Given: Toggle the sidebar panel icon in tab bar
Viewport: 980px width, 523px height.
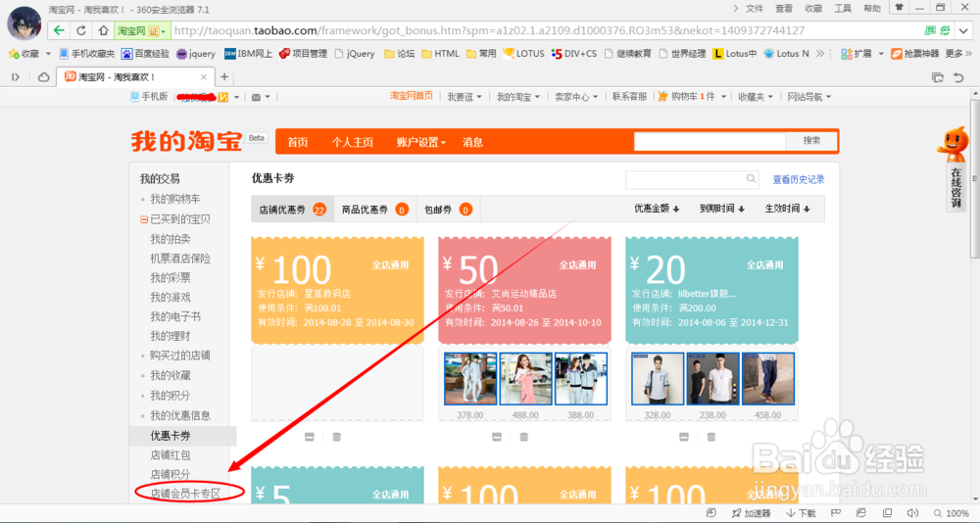Looking at the screenshot, I should (x=16, y=77).
